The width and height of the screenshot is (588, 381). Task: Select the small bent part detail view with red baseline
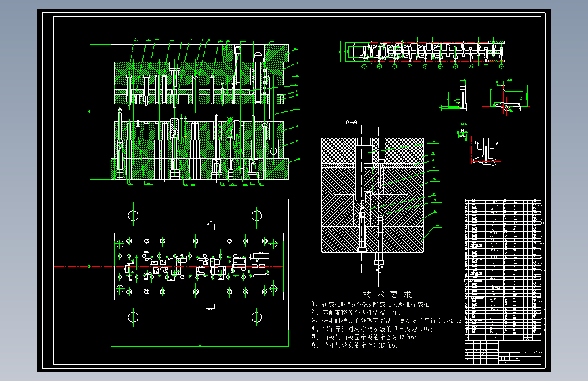[506, 97]
